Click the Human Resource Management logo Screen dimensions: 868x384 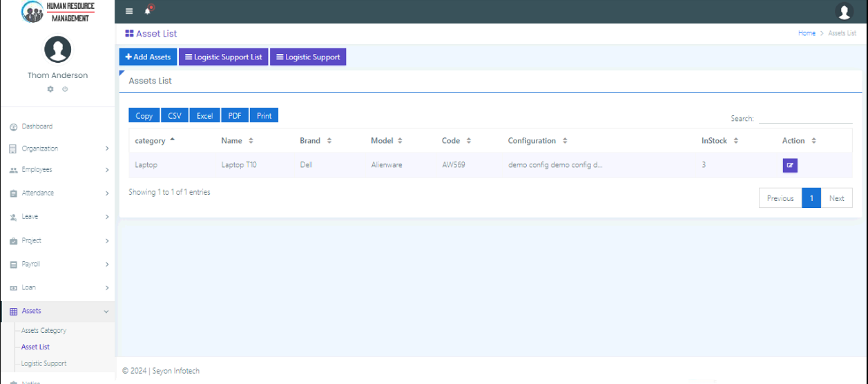(x=58, y=12)
